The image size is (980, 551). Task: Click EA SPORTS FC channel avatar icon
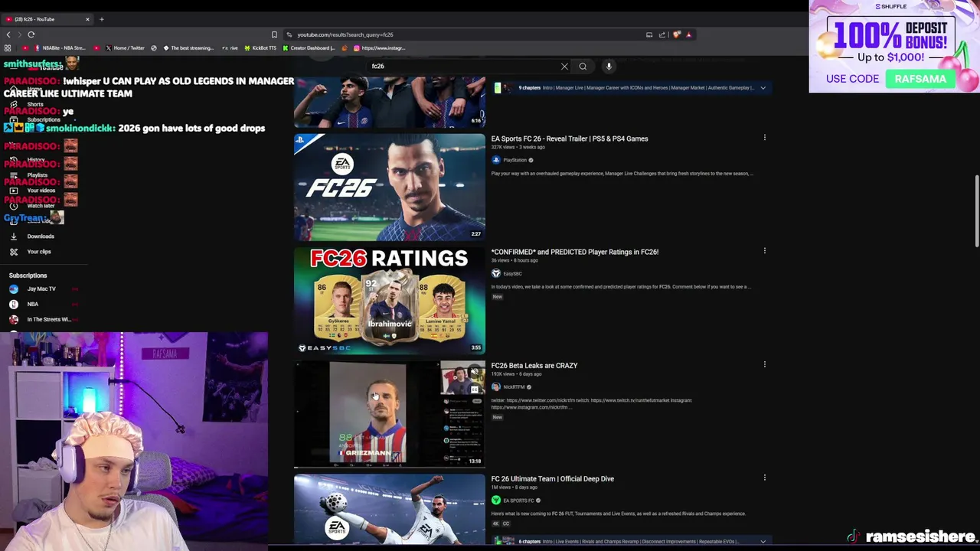click(x=496, y=500)
